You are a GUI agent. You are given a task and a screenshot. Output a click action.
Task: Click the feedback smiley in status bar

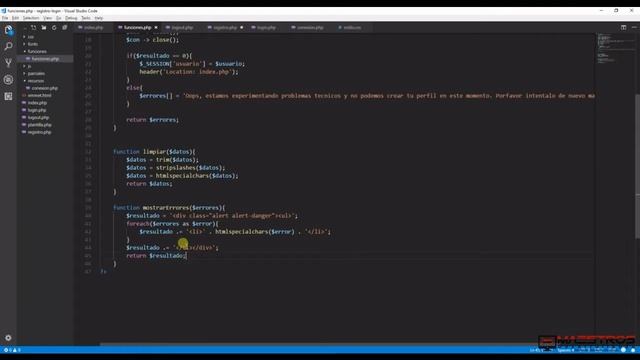[x=623, y=350]
